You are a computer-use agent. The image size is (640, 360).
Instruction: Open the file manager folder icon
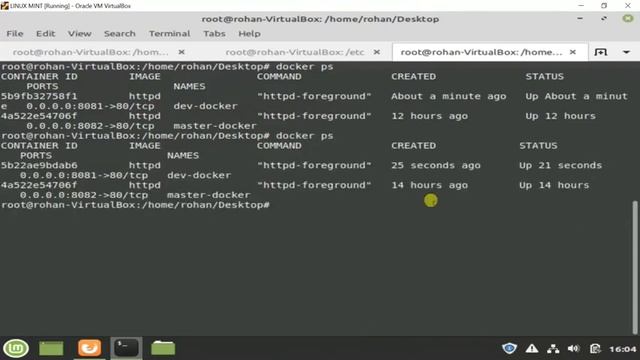tap(163, 348)
